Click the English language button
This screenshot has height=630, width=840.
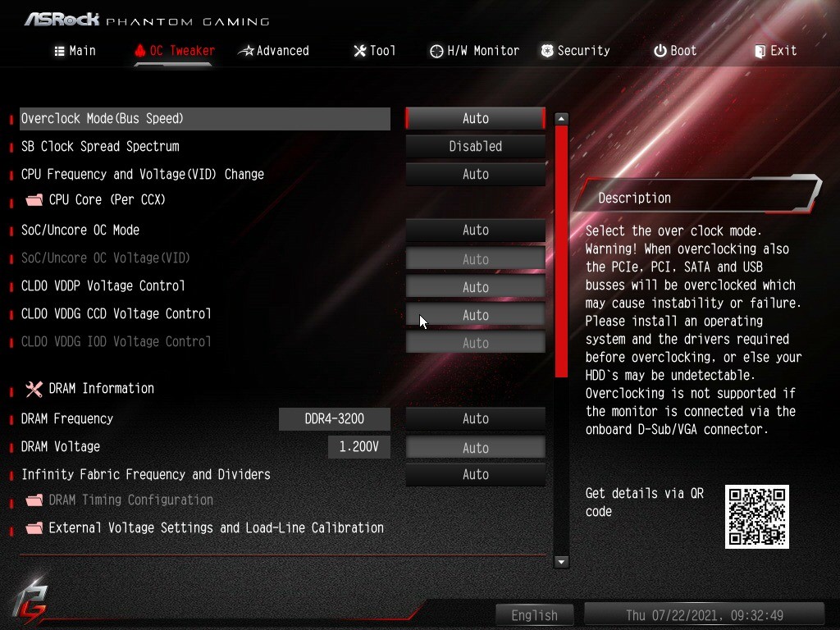click(x=534, y=615)
